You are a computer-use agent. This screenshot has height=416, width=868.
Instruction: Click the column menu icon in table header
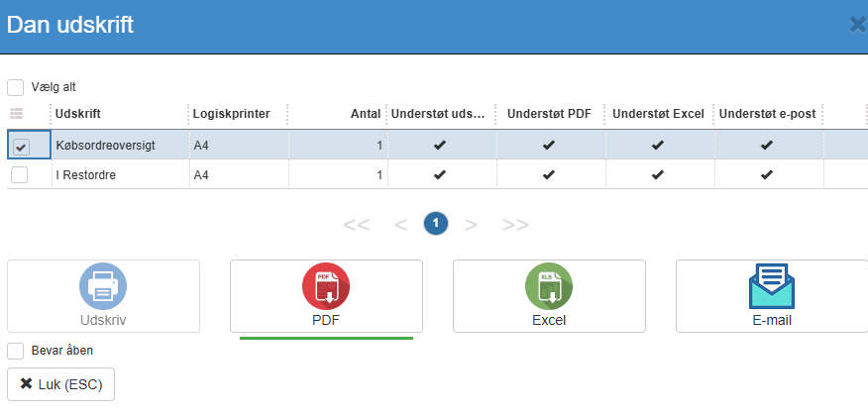coord(16,114)
